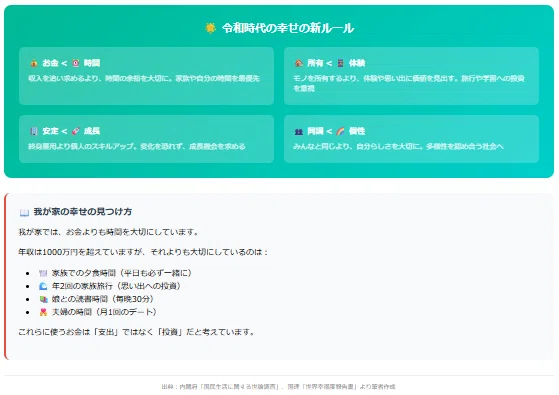Click the closing sentence これらに使うお金は

point(137,332)
